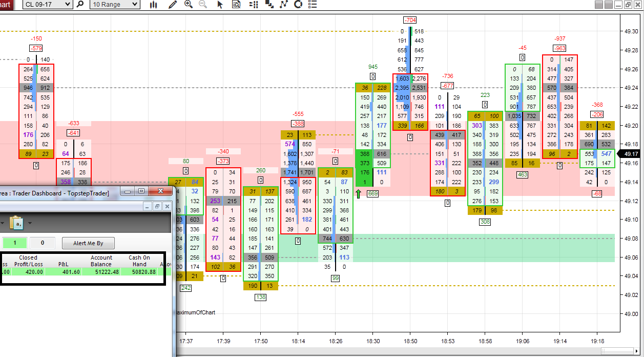The height and width of the screenshot is (357, 644).
Task: Click the Cash On Hand column header
Action: (139, 261)
